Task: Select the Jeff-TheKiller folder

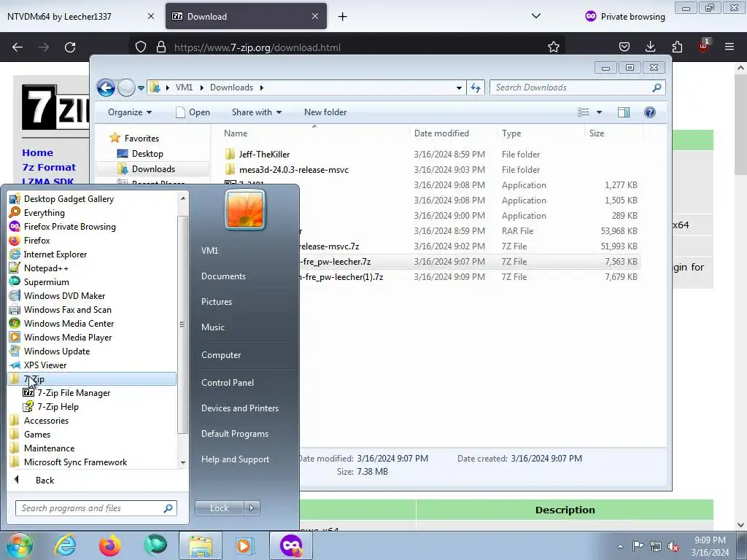Action: pyautogui.click(x=264, y=155)
